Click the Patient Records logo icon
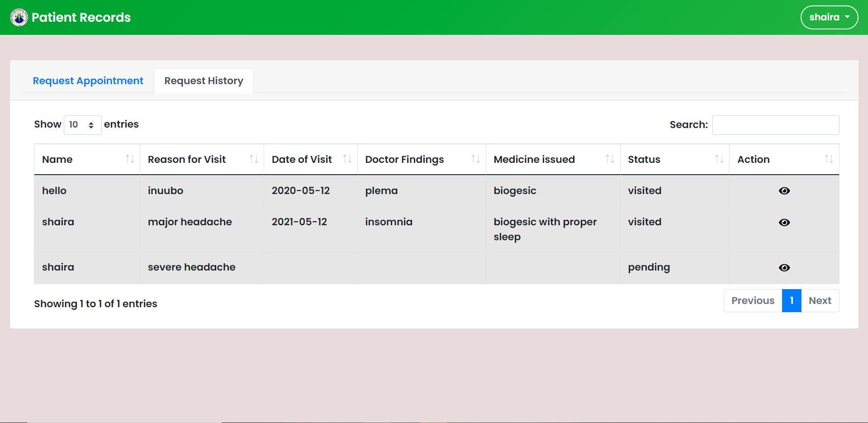 click(19, 17)
